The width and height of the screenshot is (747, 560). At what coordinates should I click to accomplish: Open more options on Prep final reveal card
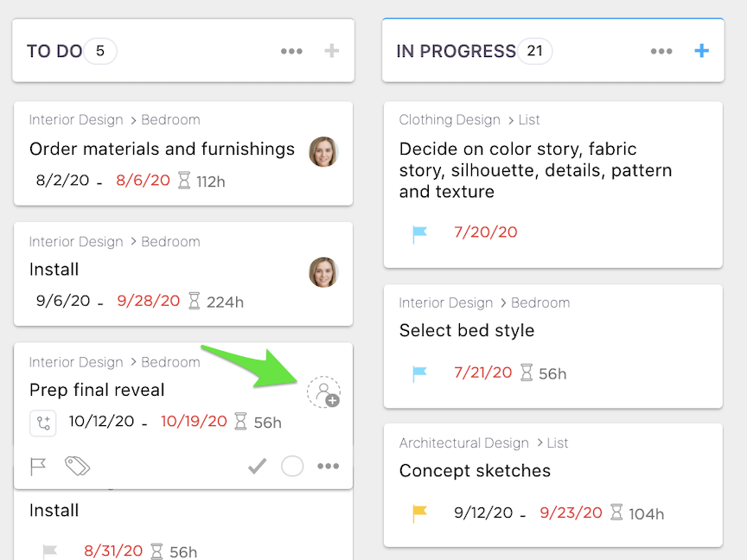(329, 467)
